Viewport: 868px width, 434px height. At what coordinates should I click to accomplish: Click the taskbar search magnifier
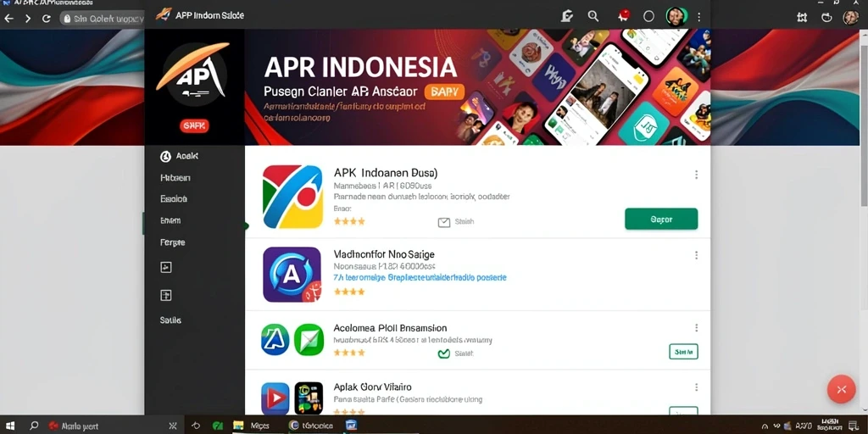point(34,426)
